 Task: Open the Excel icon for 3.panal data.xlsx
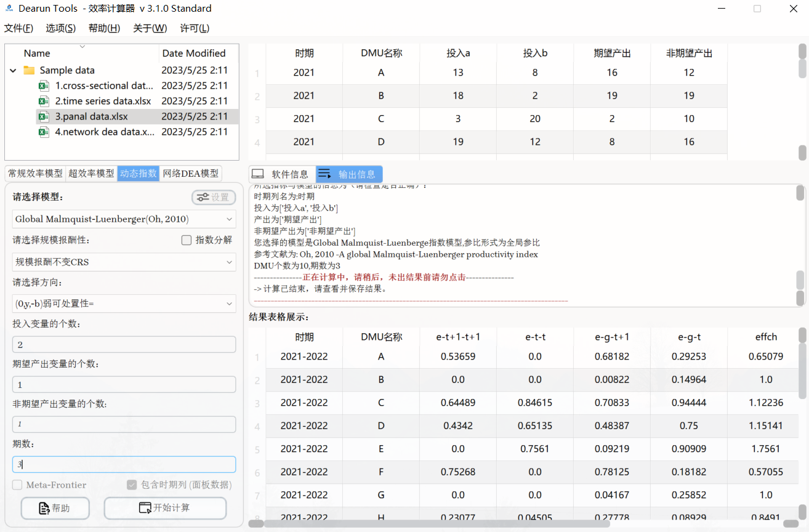coord(43,116)
